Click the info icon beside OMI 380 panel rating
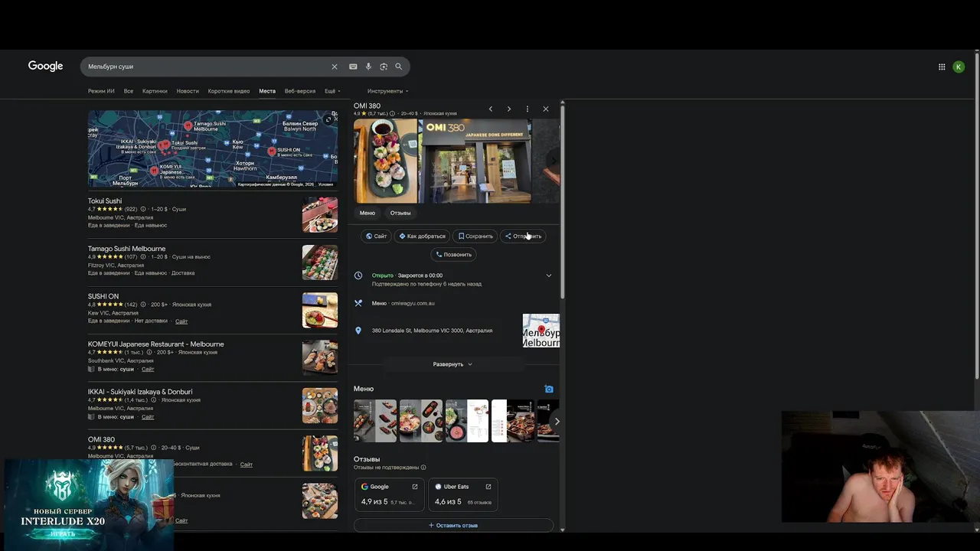 click(392, 114)
